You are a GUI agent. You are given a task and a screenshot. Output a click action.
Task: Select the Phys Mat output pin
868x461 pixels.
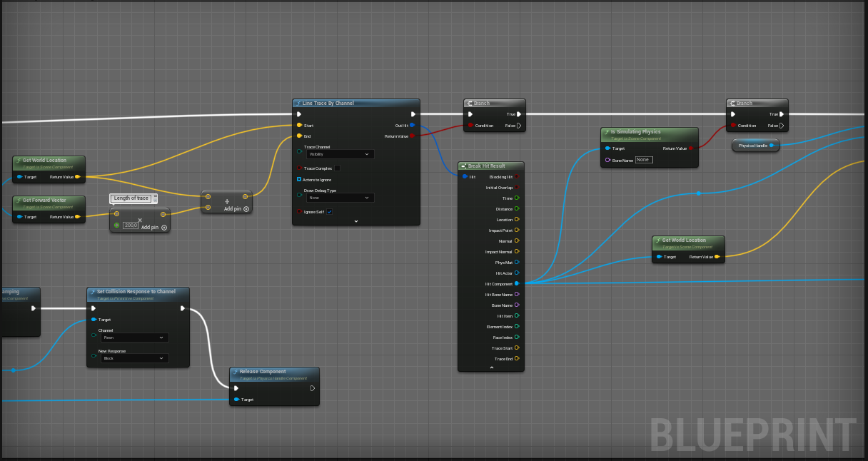click(517, 262)
